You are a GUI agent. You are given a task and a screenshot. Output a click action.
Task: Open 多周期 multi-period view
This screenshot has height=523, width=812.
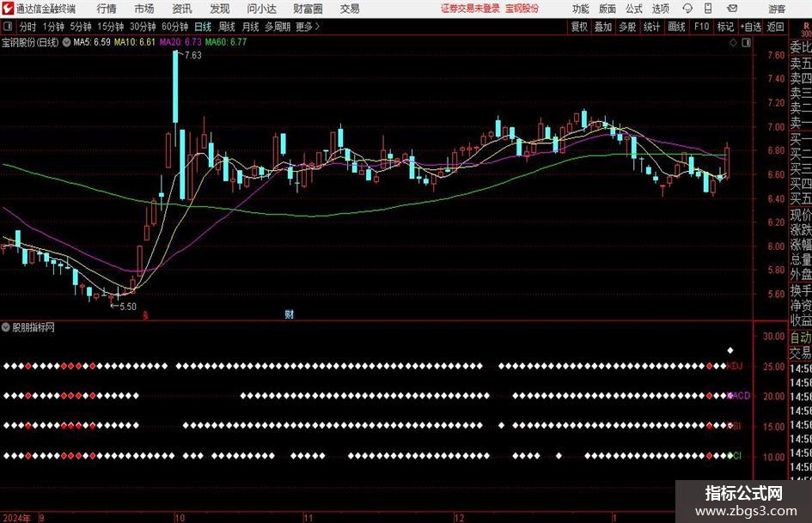(278, 27)
